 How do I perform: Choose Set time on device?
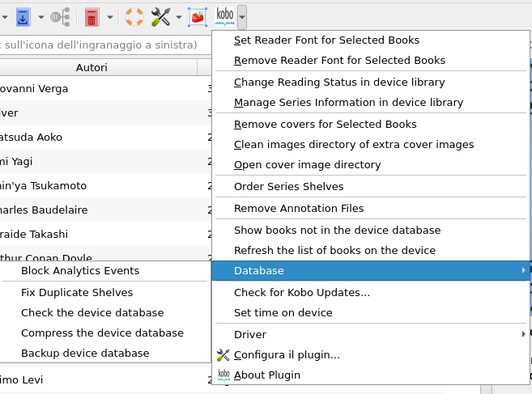(371, 312)
